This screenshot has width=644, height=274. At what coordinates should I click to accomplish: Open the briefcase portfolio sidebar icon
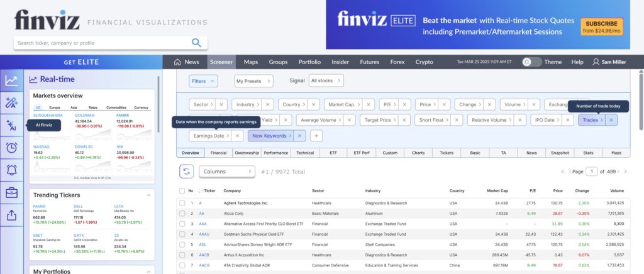[x=11, y=192]
